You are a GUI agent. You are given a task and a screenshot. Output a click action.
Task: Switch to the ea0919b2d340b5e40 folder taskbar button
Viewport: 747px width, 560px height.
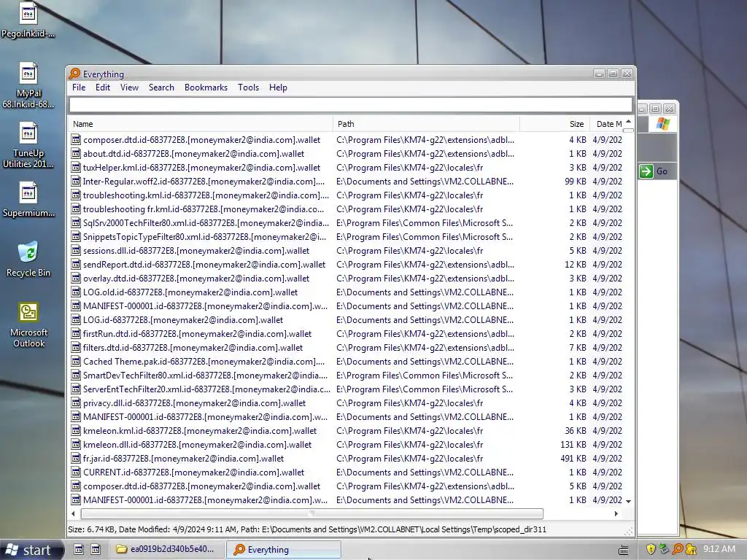166,550
